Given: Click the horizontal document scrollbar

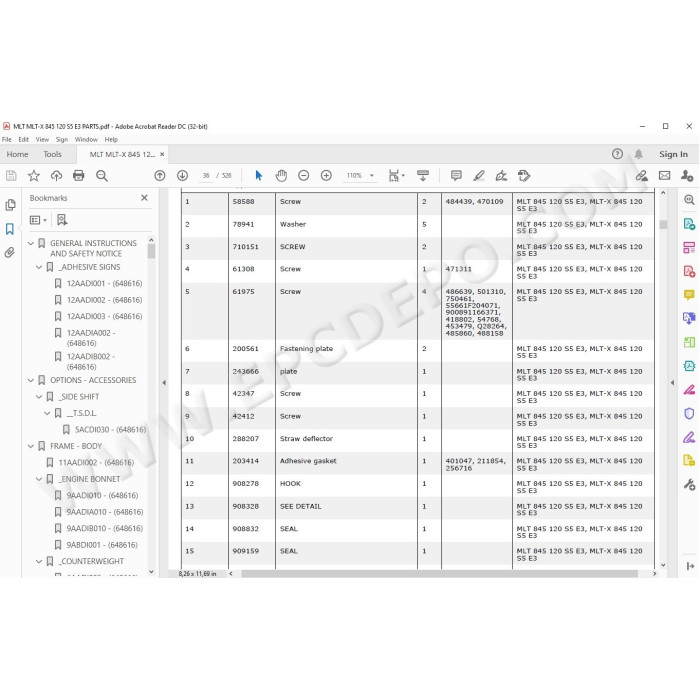Looking at the screenshot, I should pos(439,574).
